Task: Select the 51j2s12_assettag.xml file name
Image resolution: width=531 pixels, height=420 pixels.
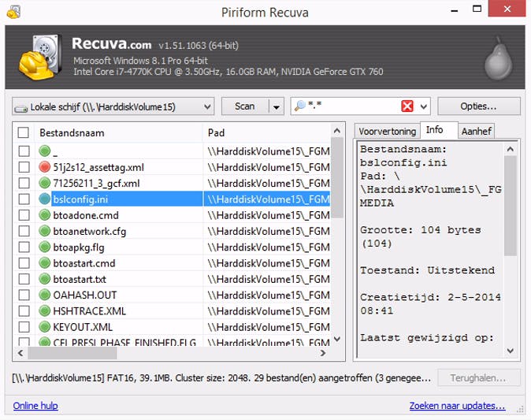Action: click(98, 167)
